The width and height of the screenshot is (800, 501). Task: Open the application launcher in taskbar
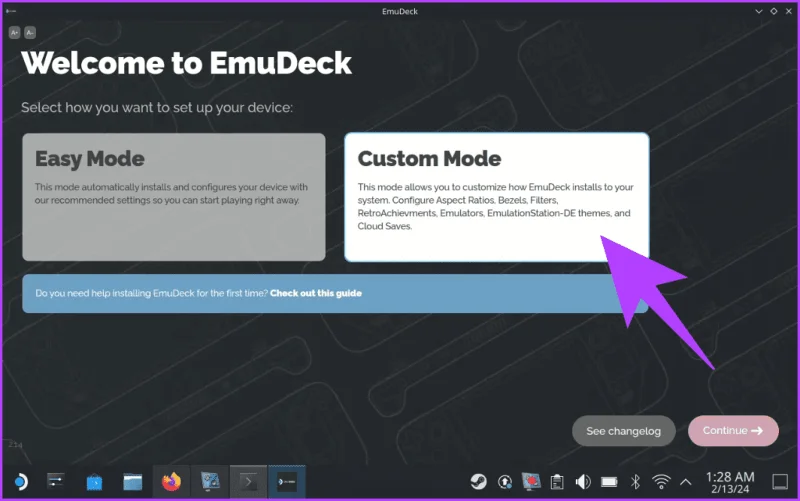[x=20, y=482]
